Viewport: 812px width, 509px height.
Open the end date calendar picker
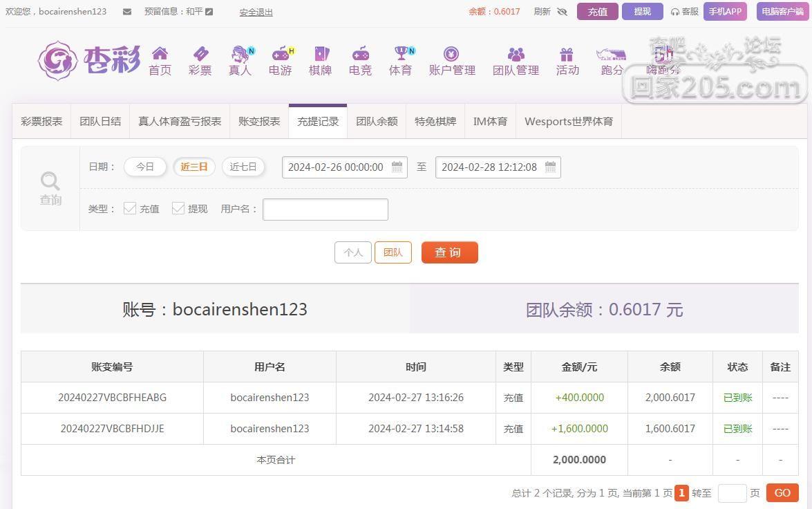pyautogui.click(x=550, y=167)
